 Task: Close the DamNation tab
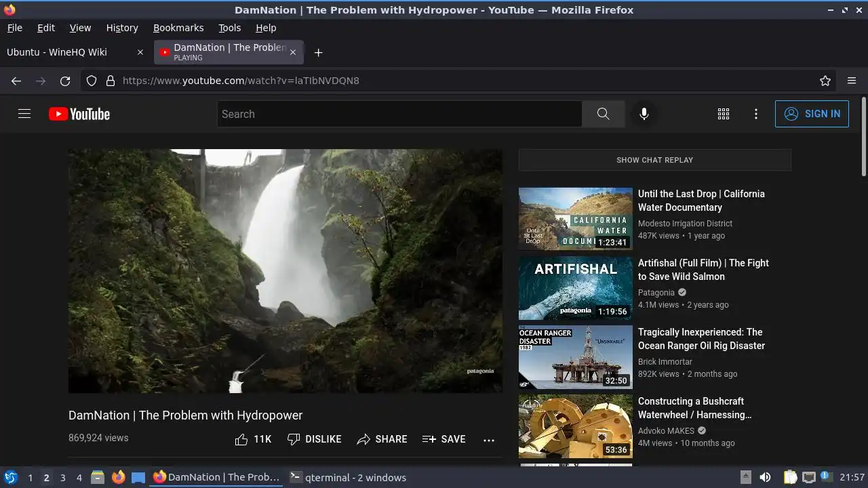[293, 52]
